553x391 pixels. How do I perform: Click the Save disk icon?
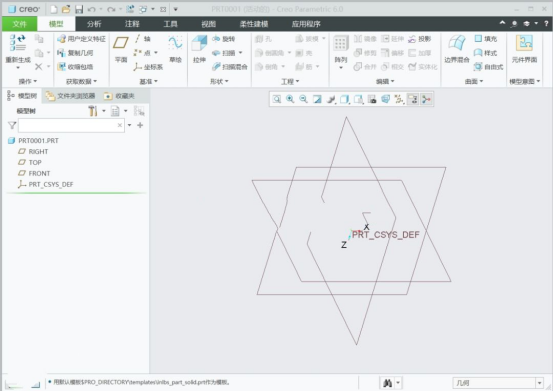79,9
